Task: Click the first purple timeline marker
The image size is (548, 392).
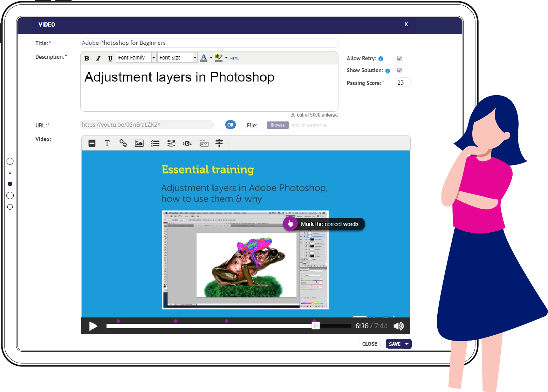Action: pyautogui.click(x=118, y=321)
